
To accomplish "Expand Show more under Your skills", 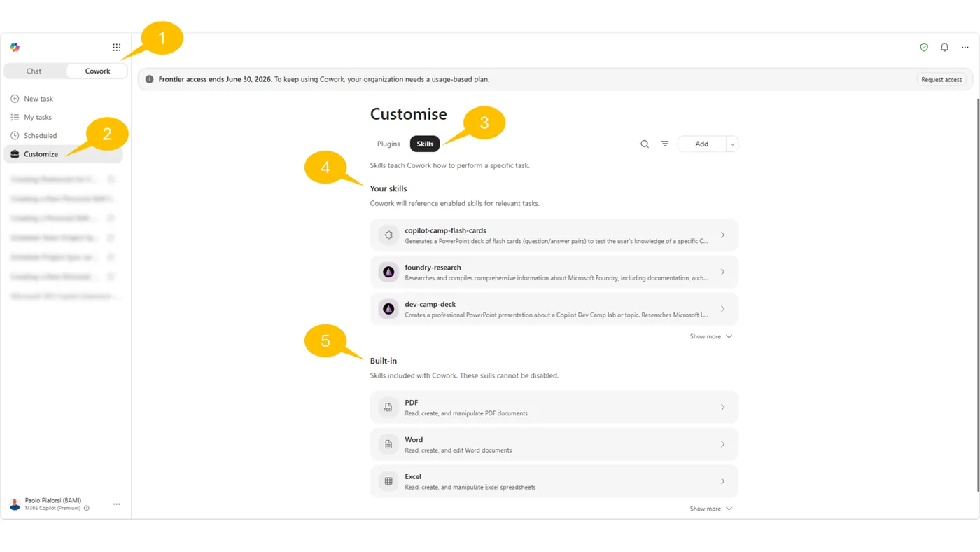I will pyautogui.click(x=710, y=336).
